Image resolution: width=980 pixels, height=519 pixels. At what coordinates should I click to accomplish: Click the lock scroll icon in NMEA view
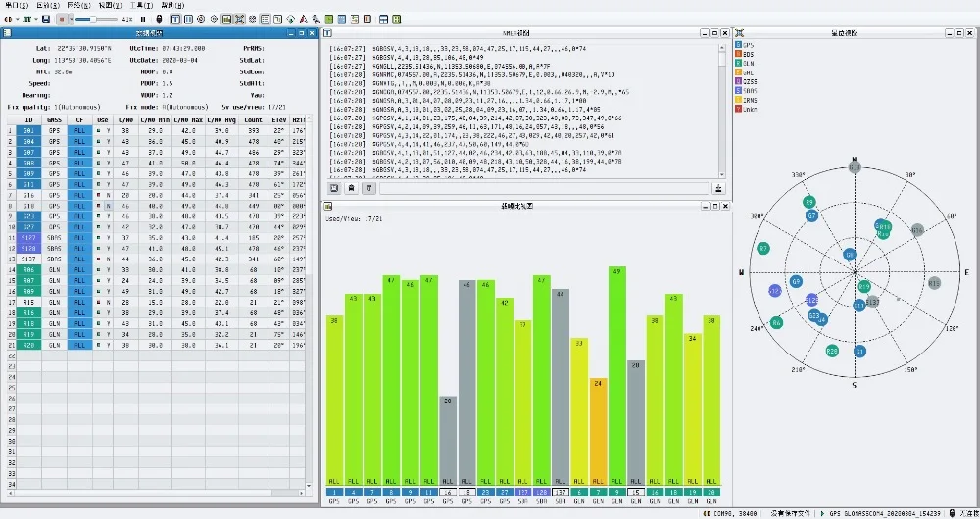pos(352,188)
